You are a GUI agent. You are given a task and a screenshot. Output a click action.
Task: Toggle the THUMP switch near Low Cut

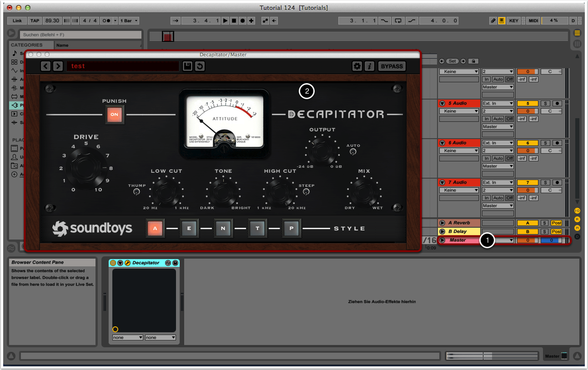(x=136, y=192)
